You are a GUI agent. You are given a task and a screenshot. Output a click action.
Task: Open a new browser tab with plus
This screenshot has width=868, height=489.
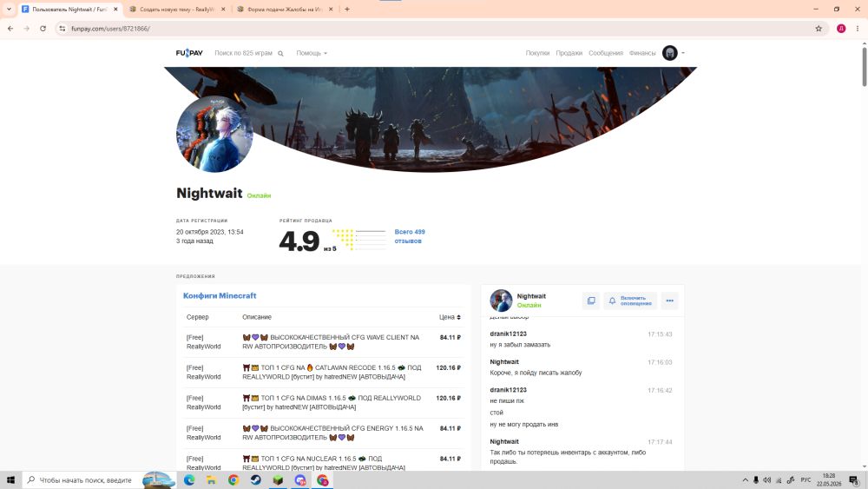(347, 9)
